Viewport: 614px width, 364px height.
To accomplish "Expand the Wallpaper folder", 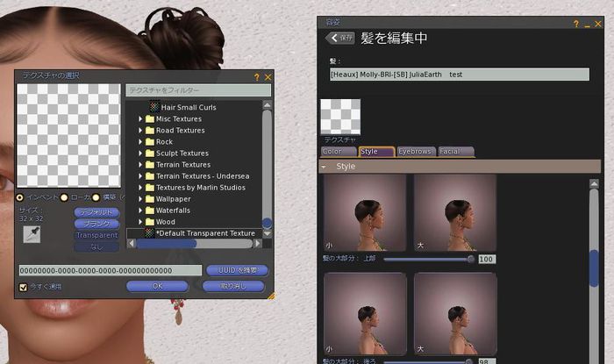I will click(x=140, y=199).
